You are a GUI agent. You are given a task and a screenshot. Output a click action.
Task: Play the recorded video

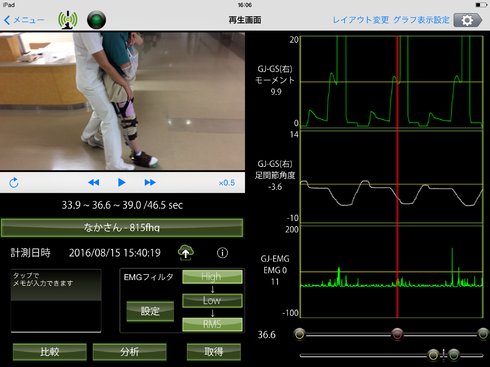click(122, 182)
